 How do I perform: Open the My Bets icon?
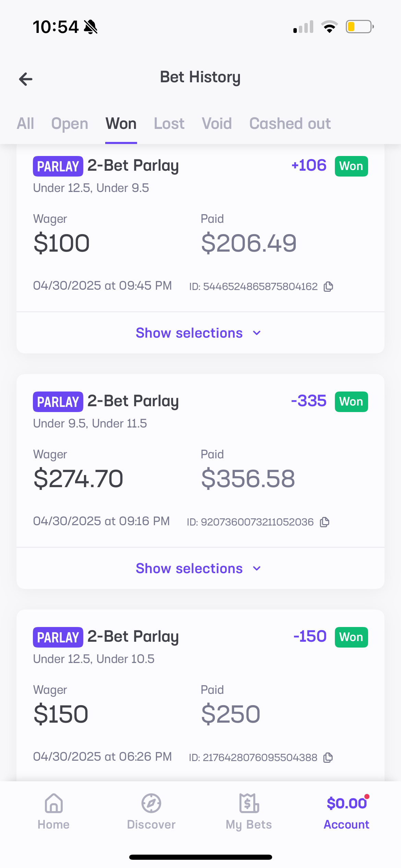click(x=249, y=803)
